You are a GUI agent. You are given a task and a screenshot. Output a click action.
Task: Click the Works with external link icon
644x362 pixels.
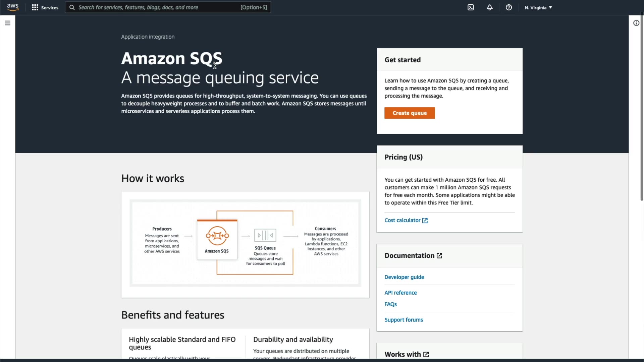[426, 354]
